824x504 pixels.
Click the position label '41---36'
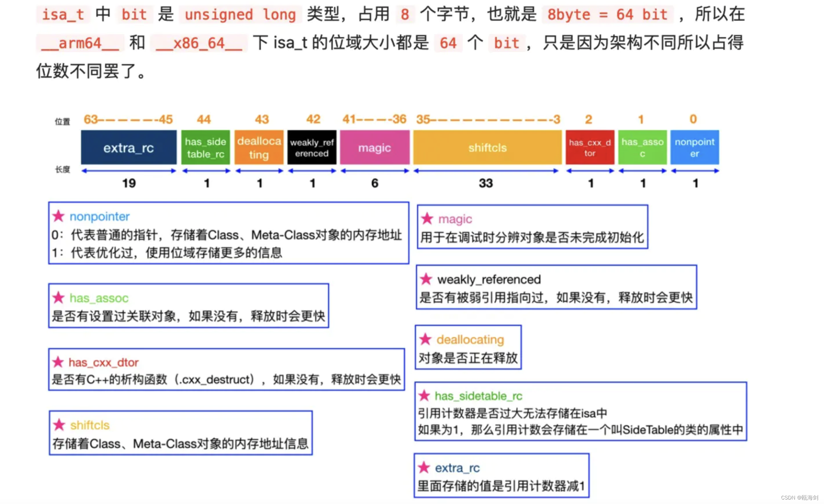(x=374, y=119)
